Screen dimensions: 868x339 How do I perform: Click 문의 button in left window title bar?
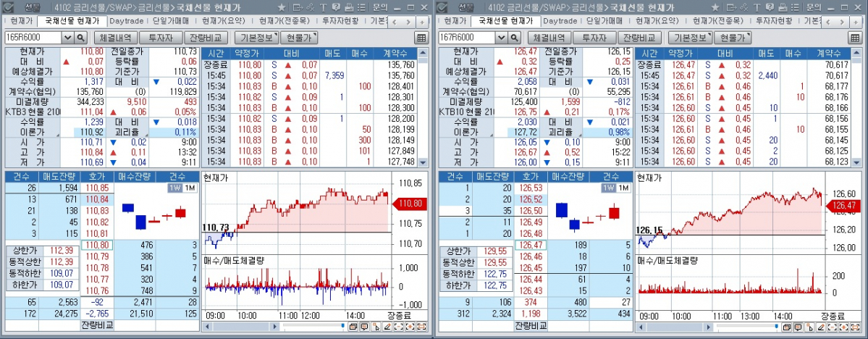tap(380, 8)
